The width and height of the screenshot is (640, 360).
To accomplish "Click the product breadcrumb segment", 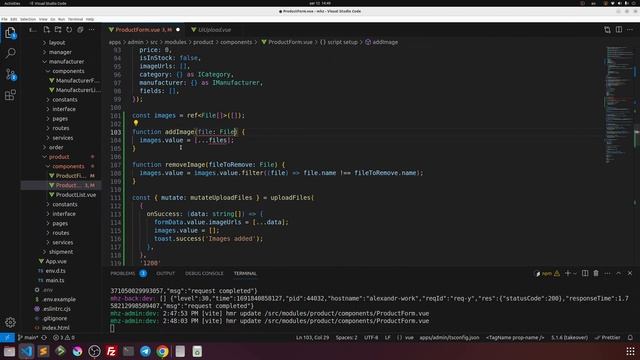I will tap(203, 42).
